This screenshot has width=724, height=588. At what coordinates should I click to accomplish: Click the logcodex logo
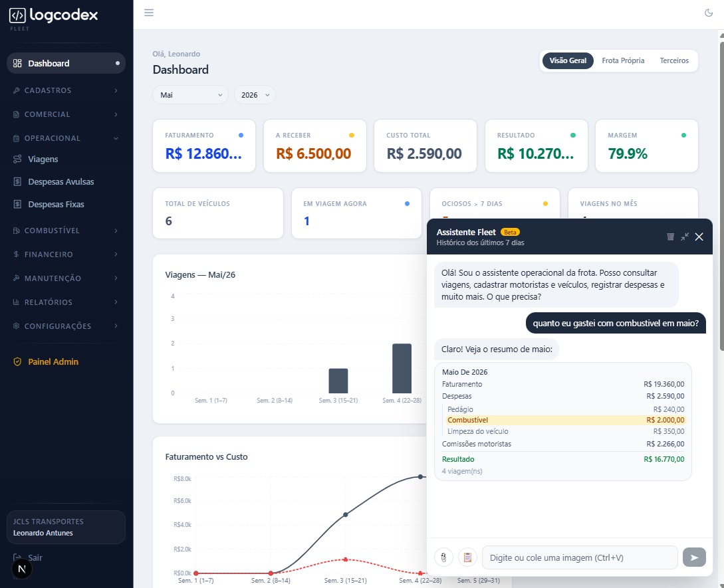tap(54, 16)
